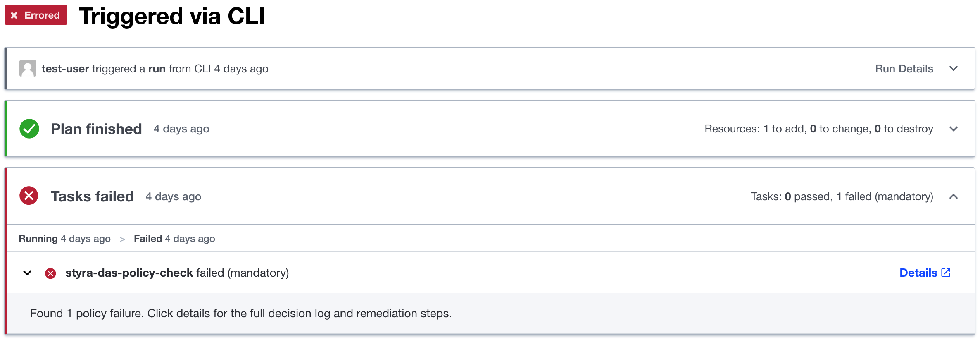The height and width of the screenshot is (340, 980).
Task: Select the Running 4 days ago stage
Action: tap(65, 239)
